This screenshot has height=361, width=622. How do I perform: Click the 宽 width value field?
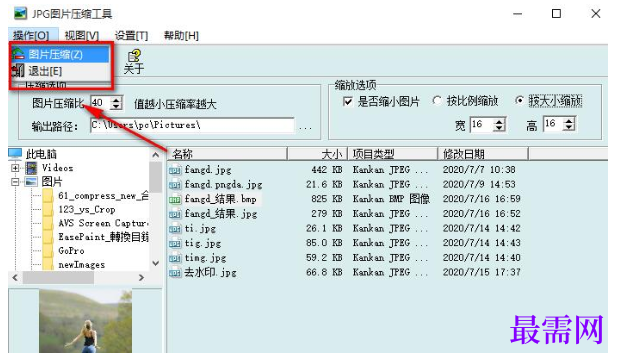pos(481,125)
